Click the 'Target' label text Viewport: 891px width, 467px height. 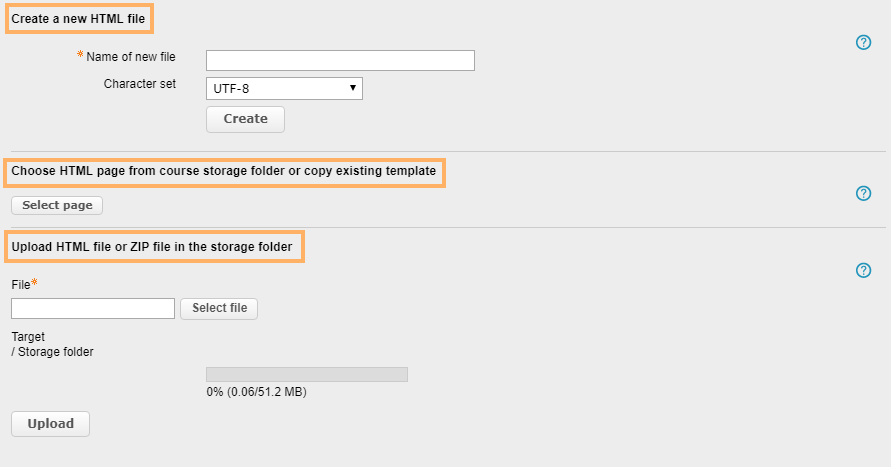28,337
